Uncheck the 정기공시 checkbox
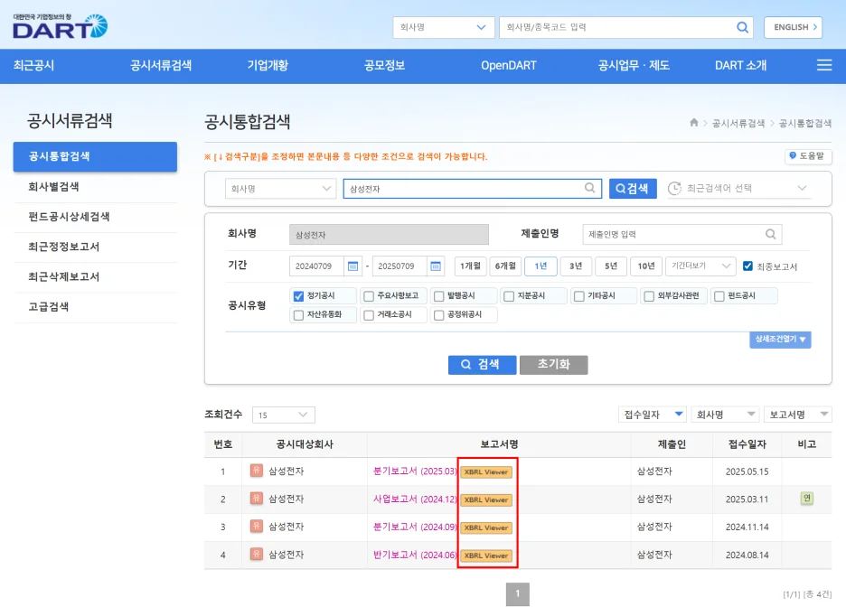 (x=299, y=296)
